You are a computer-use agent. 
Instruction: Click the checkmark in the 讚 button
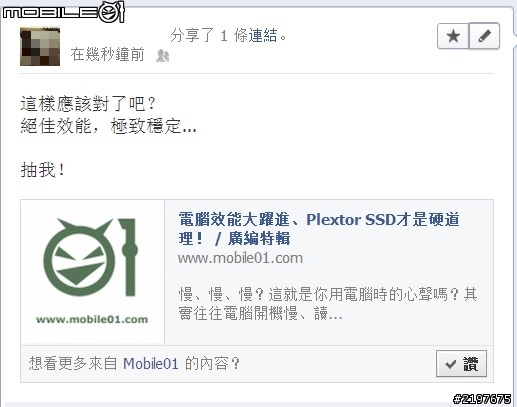(450, 364)
